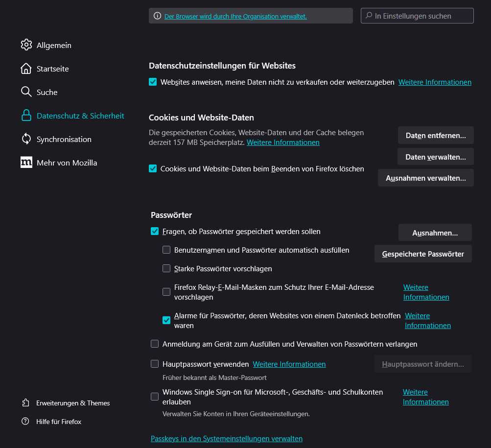Click the Startseite house icon
The image size is (491, 448).
click(x=26, y=69)
